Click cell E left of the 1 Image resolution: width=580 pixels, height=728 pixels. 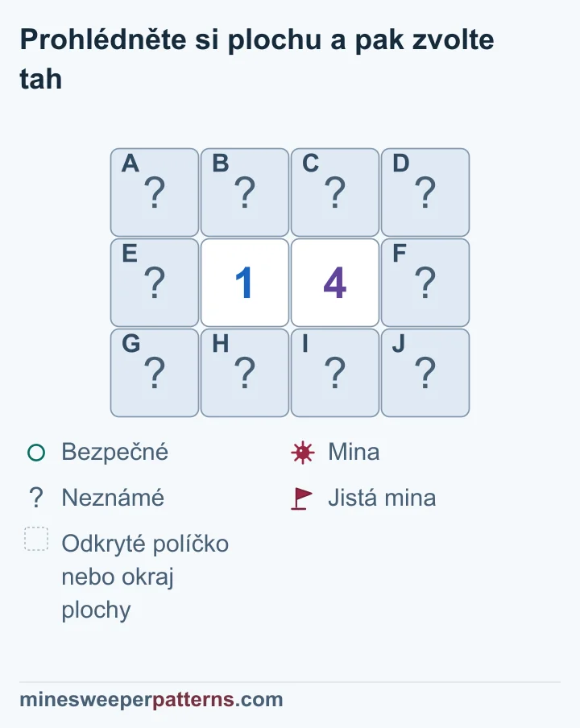coord(155,283)
